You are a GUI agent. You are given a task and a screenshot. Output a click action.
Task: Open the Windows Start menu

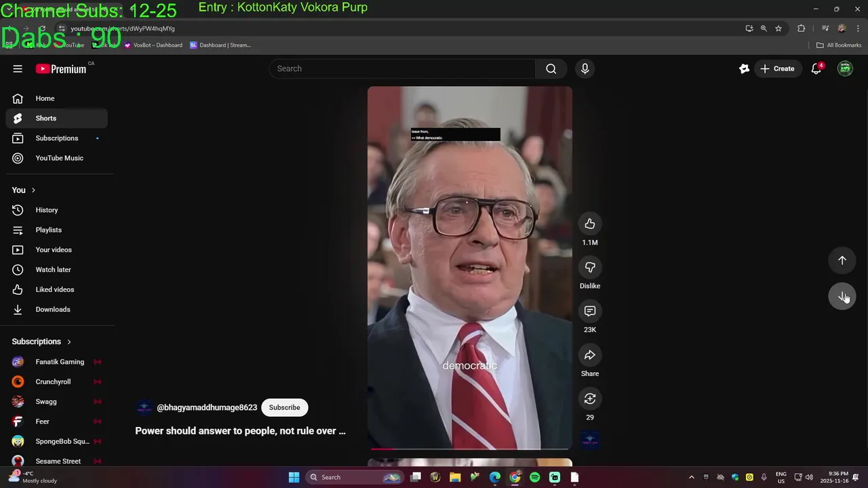(294, 477)
